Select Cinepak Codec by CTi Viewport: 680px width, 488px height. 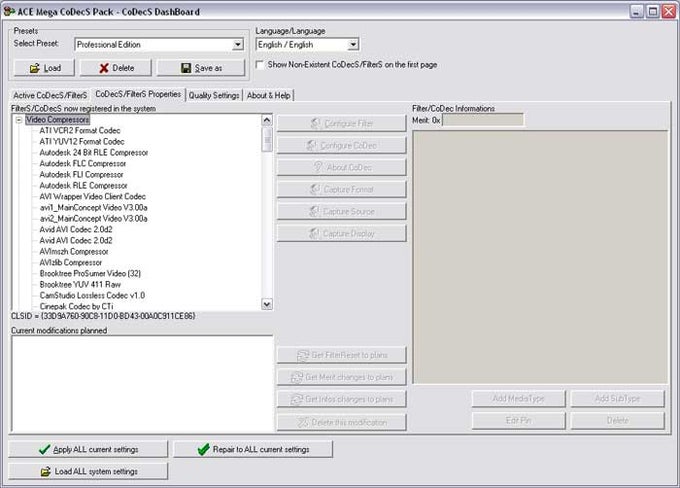[x=76, y=306]
